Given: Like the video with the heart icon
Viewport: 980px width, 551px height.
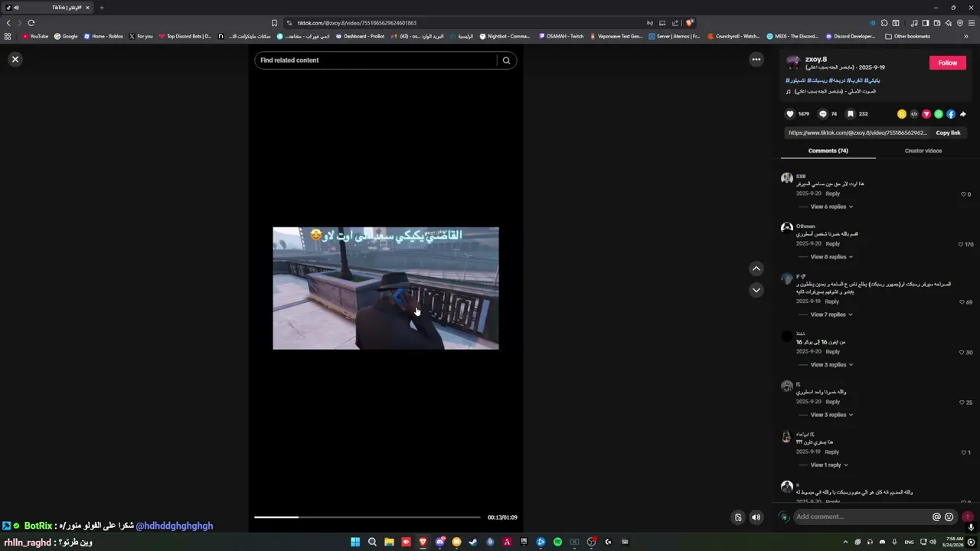Looking at the screenshot, I should pyautogui.click(x=790, y=114).
